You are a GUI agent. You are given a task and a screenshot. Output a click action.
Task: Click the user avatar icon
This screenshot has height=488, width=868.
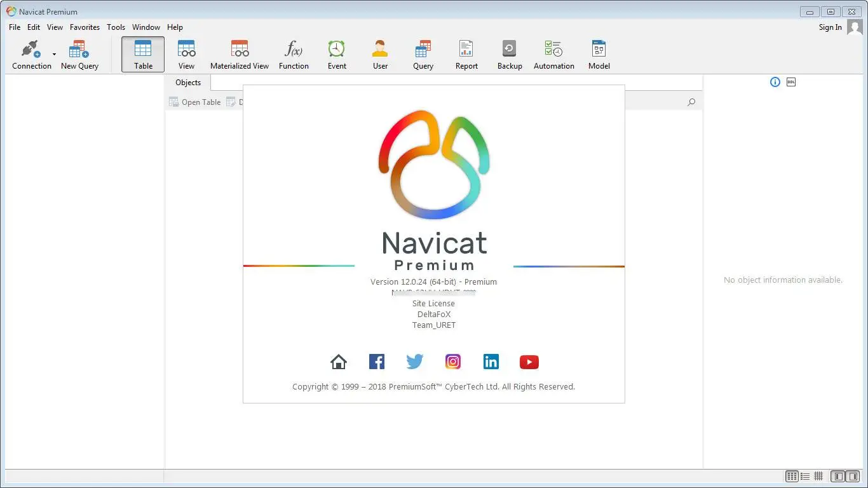[x=855, y=27]
